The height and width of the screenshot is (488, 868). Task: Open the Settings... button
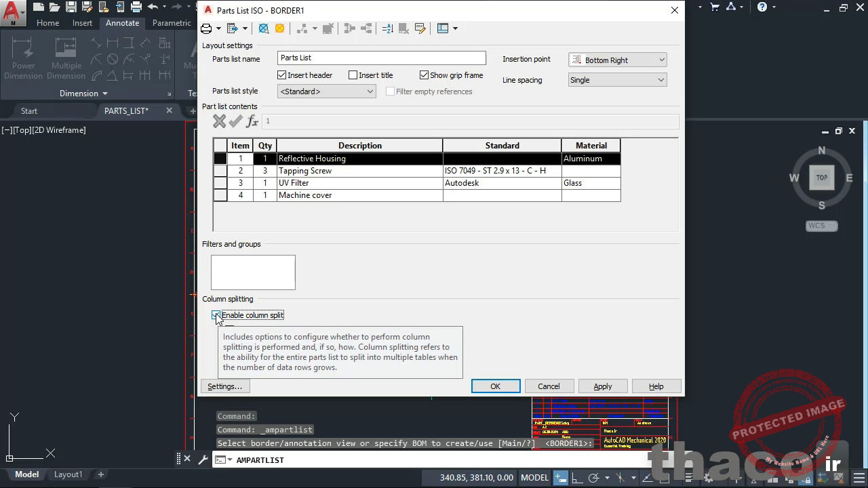(224, 386)
